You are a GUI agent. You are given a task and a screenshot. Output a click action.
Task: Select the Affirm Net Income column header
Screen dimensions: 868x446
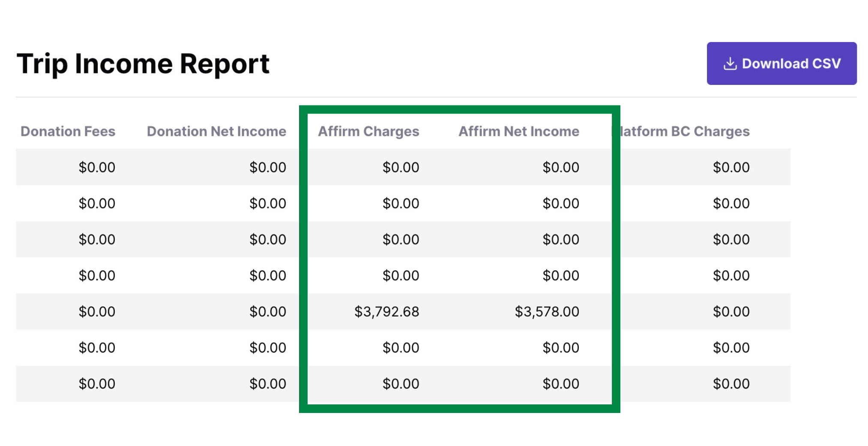click(519, 131)
